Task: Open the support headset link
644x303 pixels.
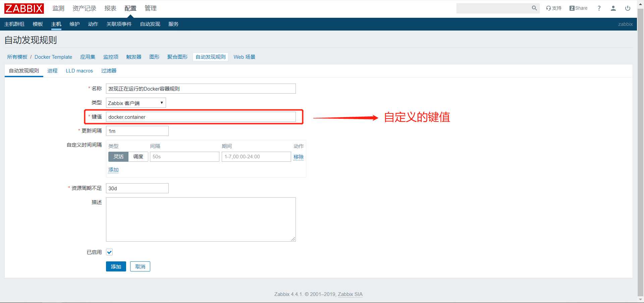Action: tap(554, 8)
